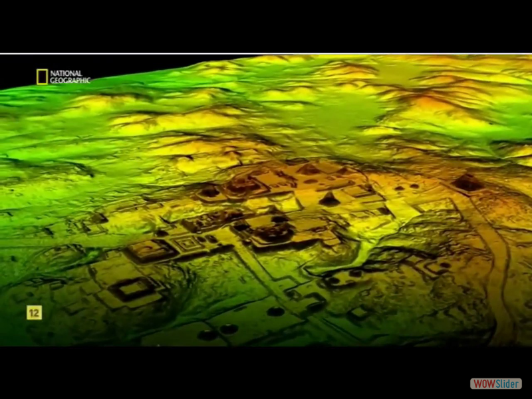Image resolution: width=532 pixels, height=399 pixels.
Task: Click the National Geographic yellow frame logo
Action: click(x=42, y=77)
